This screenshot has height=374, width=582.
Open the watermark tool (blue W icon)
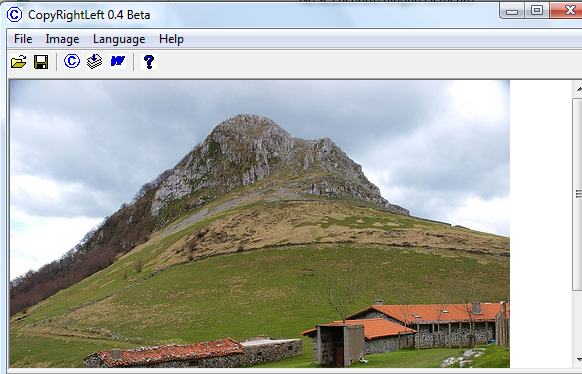click(x=118, y=61)
